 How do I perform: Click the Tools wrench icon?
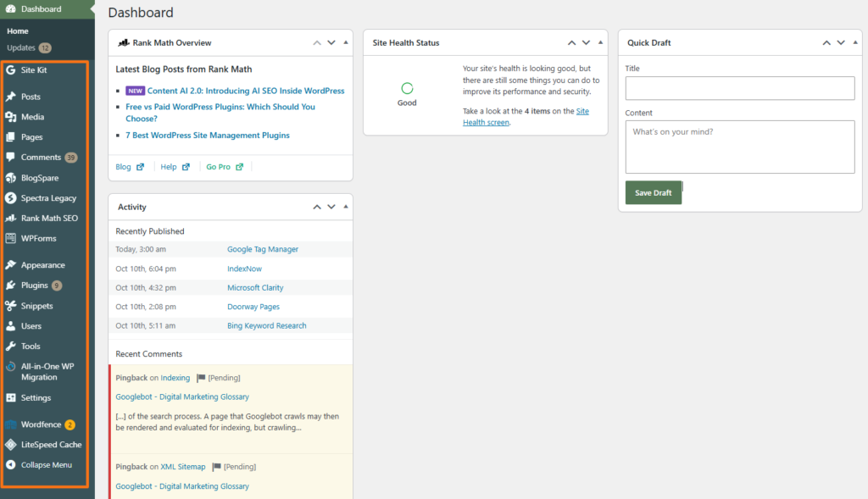10,347
